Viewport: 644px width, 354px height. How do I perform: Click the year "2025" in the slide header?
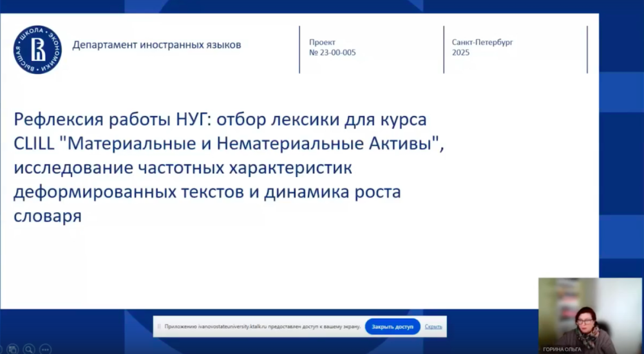(x=461, y=53)
